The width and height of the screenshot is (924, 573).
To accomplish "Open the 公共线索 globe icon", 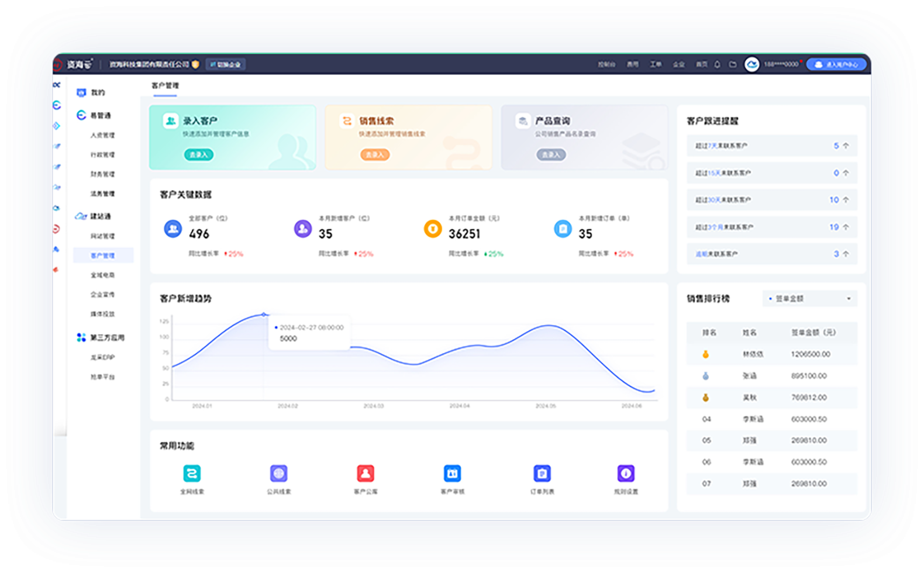I will [x=278, y=473].
